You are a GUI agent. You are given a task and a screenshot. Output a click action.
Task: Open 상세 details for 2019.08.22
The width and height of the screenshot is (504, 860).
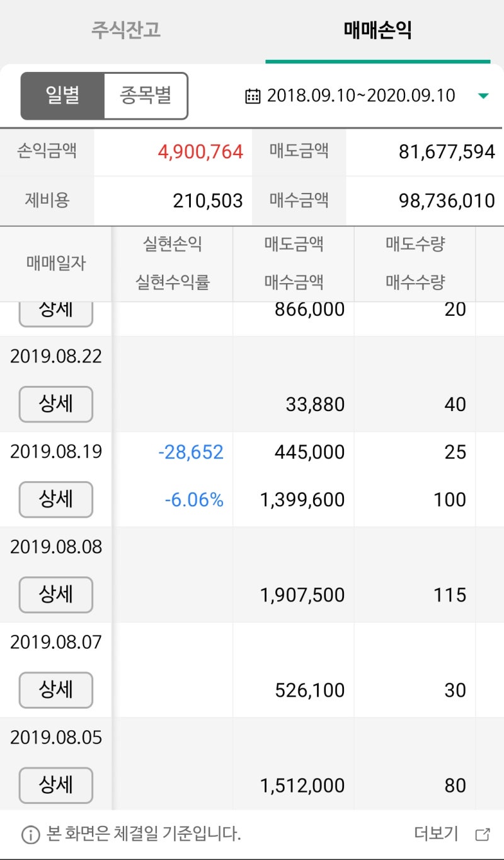(55, 404)
